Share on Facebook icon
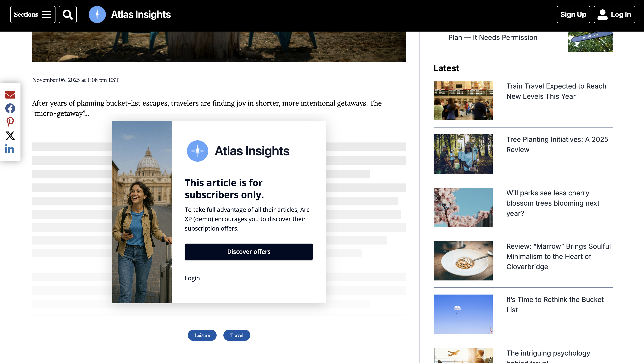 click(x=10, y=108)
